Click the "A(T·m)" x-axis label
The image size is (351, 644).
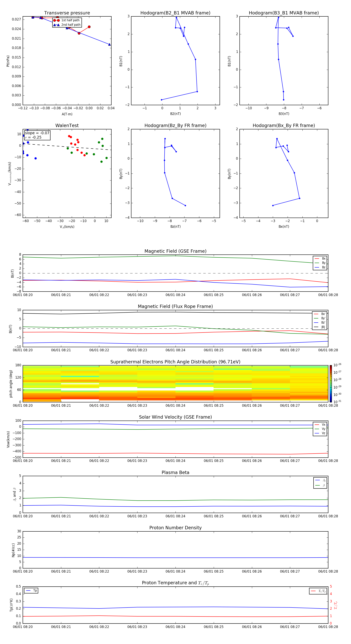67,114
